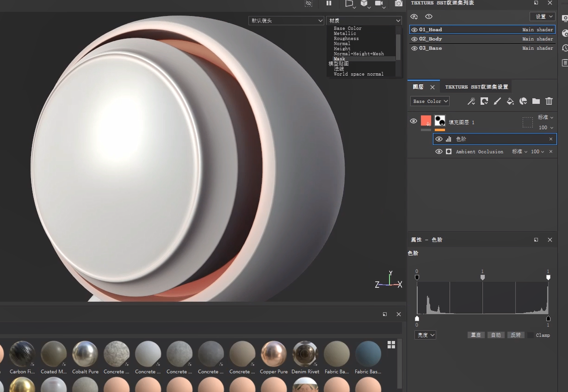The height and width of the screenshot is (392, 568).
Task: Undock the 属性 - 色阶 properties panel
Action: (x=536, y=239)
